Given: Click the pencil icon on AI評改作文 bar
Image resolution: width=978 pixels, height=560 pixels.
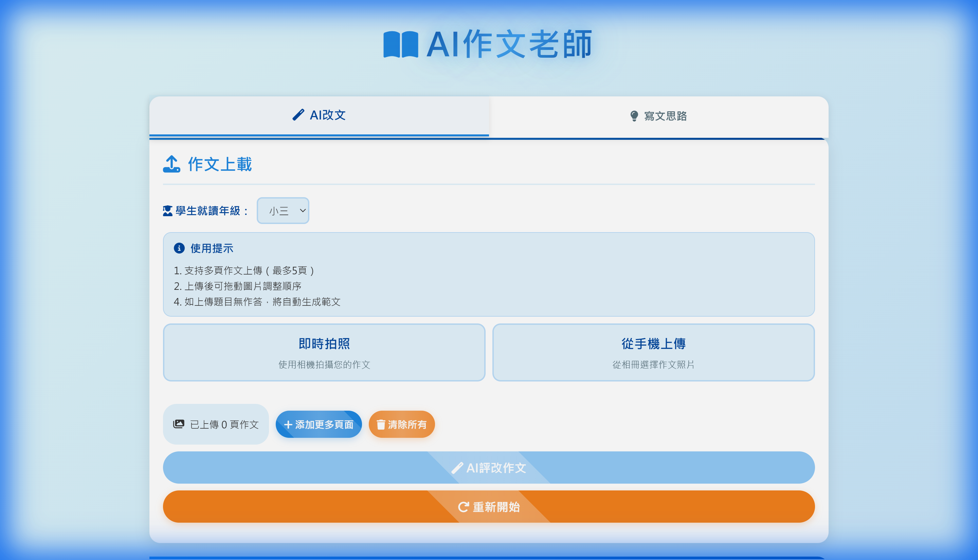Looking at the screenshot, I should (x=457, y=468).
